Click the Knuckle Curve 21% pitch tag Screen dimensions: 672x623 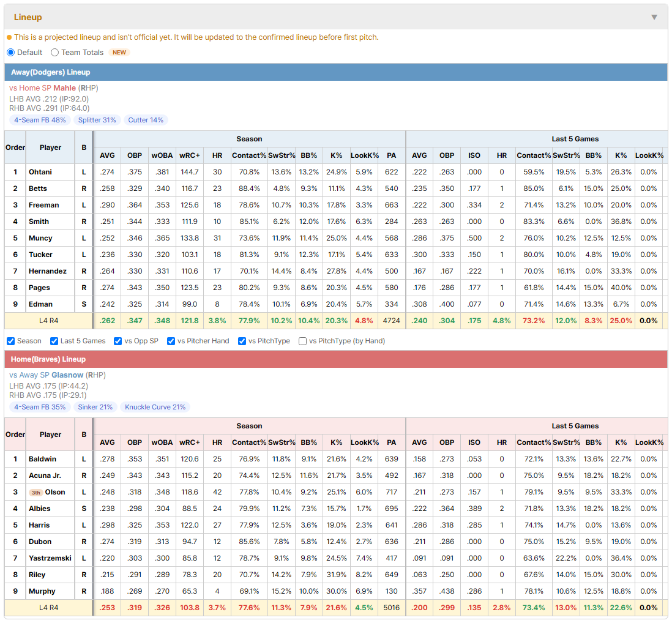[155, 407]
